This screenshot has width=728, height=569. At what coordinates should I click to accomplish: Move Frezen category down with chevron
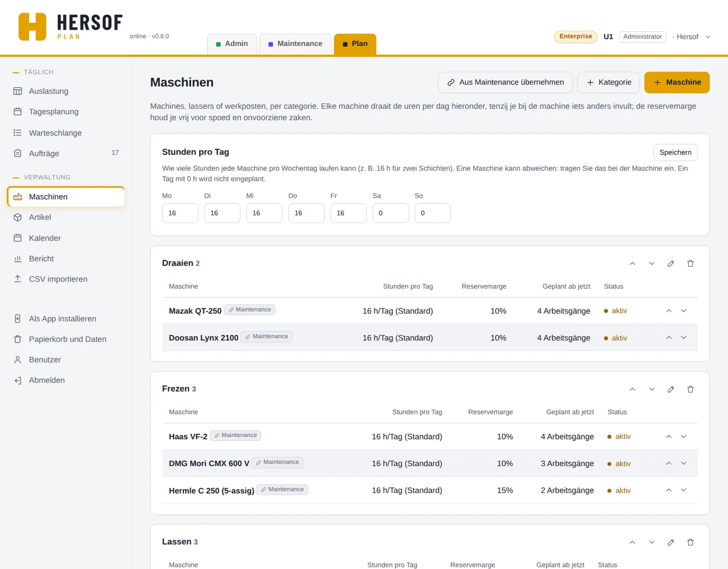coord(652,390)
